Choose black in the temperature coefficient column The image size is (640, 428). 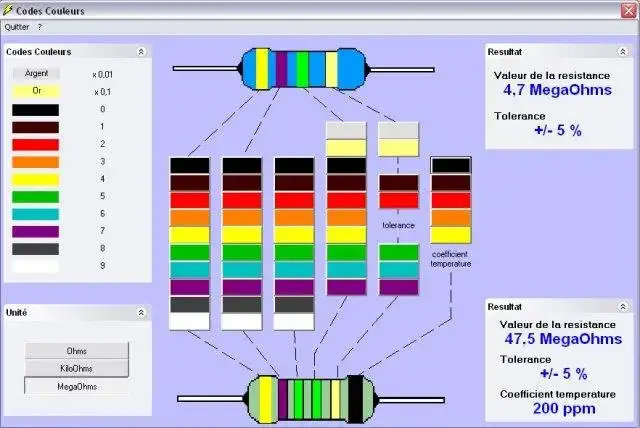451,166
